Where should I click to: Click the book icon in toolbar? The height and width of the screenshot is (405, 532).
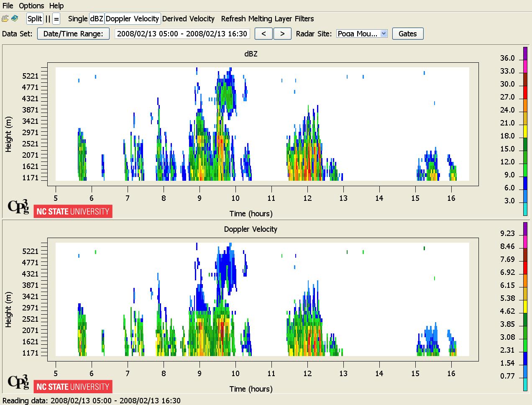pos(15,19)
